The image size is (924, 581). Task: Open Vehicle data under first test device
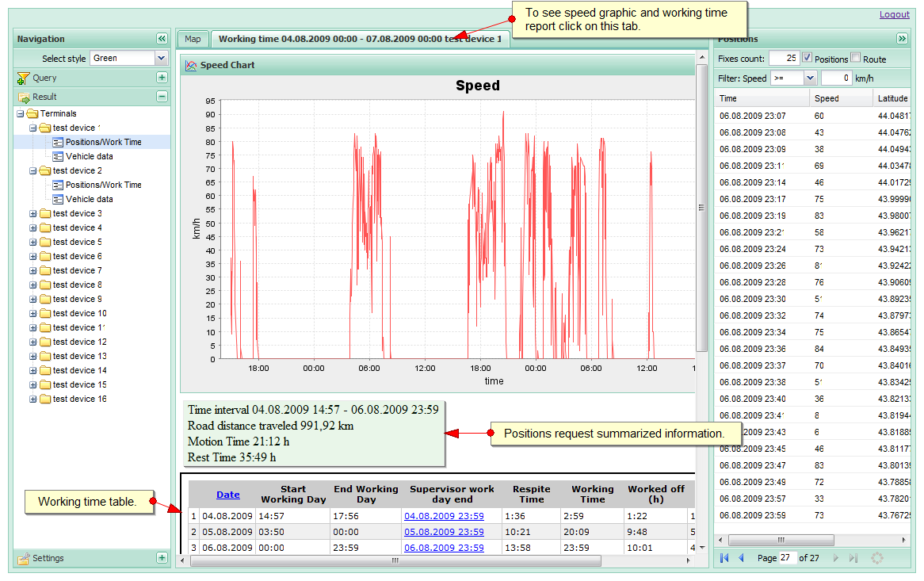(x=89, y=156)
